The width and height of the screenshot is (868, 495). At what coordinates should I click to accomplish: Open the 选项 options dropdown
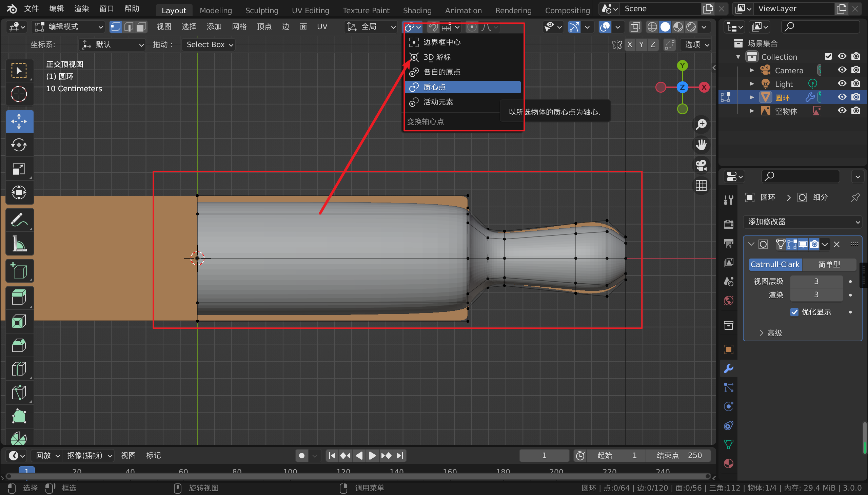click(696, 44)
